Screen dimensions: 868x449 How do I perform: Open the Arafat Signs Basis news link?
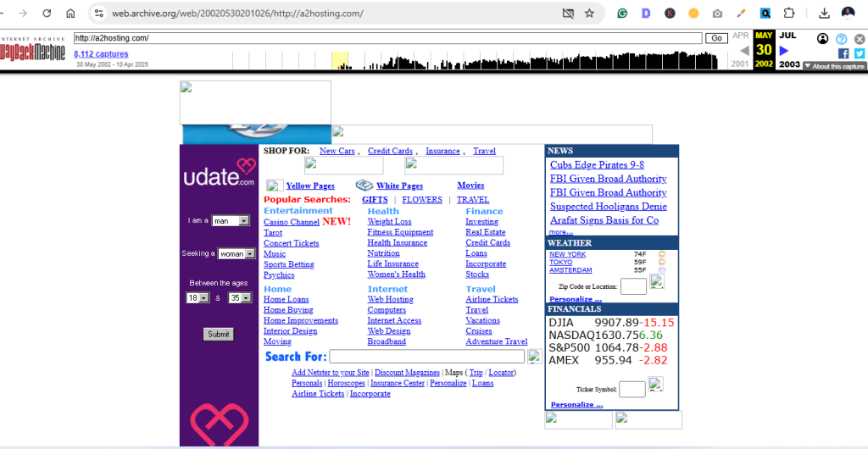pyautogui.click(x=604, y=220)
